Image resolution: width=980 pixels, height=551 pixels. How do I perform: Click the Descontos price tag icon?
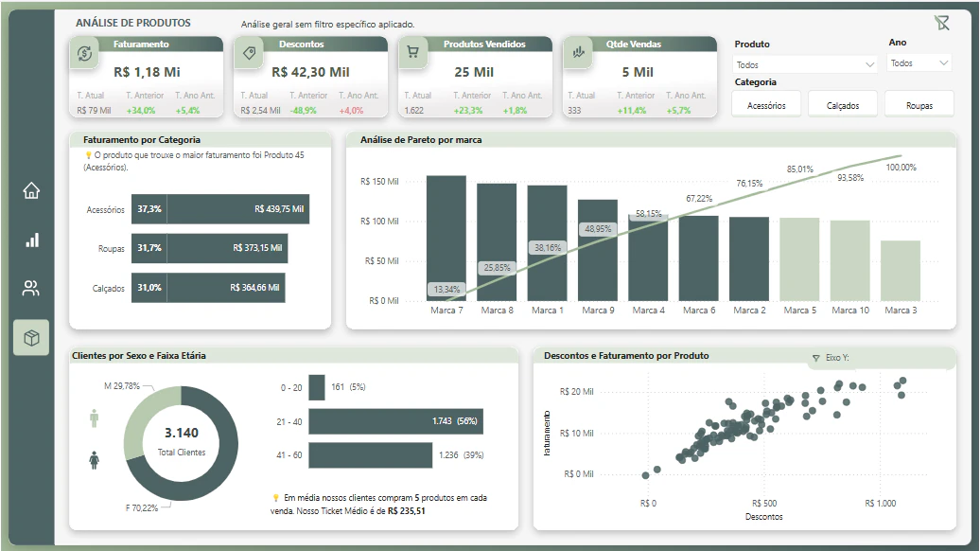pos(250,53)
